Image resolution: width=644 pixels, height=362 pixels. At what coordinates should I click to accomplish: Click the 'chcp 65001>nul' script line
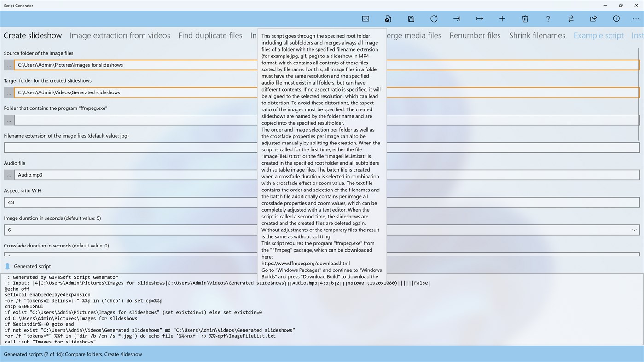[24, 306]
